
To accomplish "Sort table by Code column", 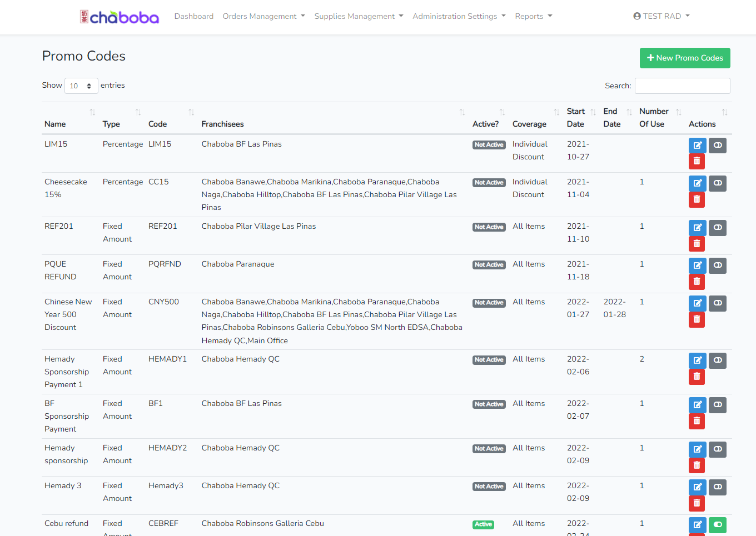I will click(172, 118).
